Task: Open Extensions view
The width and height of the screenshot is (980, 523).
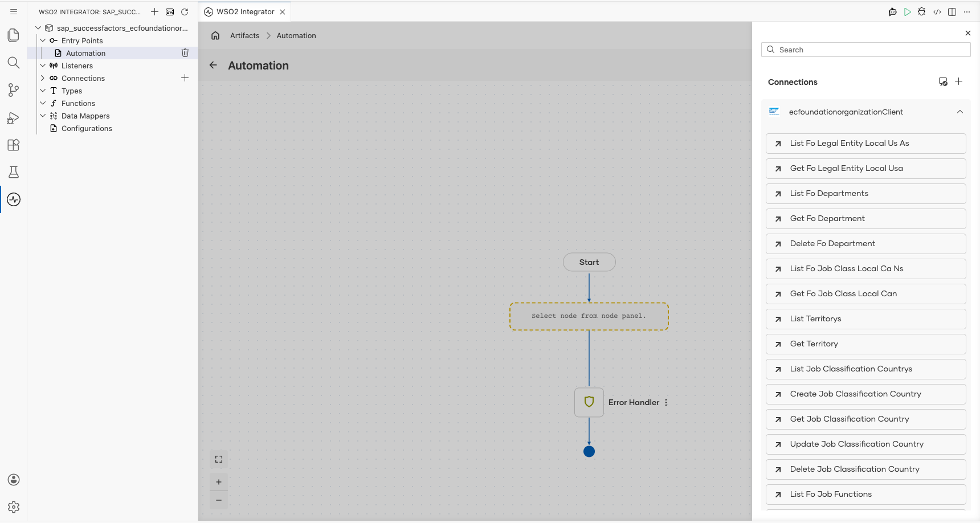Action: click(x=14, y=145)
